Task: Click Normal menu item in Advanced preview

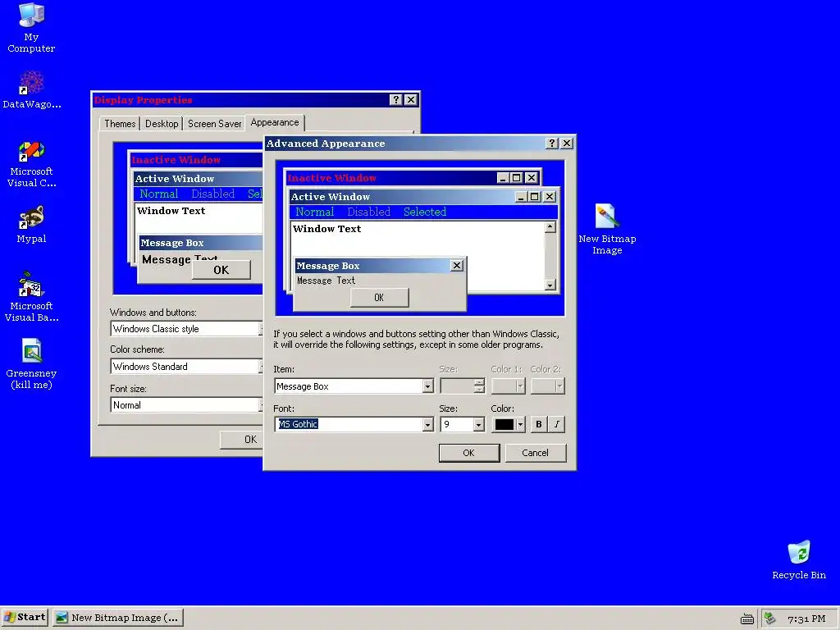Action: point(315,212)
